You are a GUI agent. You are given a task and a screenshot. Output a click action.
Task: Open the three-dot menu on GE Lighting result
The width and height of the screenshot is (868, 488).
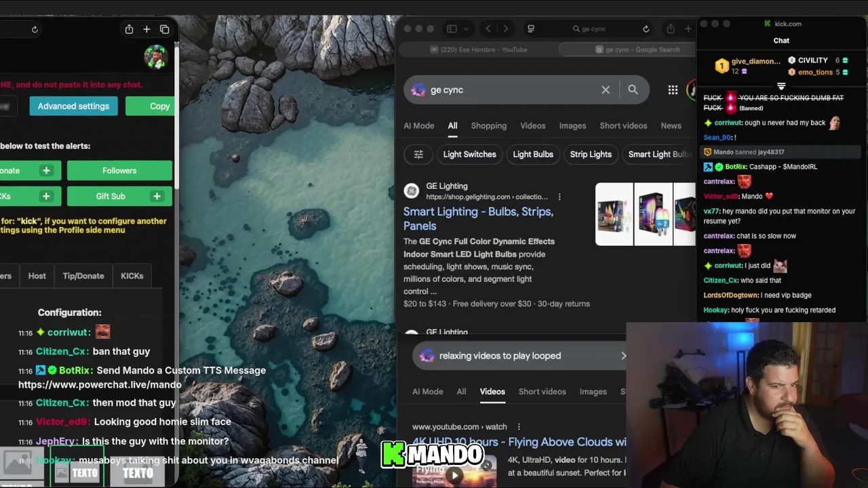[x=559, y=197]
